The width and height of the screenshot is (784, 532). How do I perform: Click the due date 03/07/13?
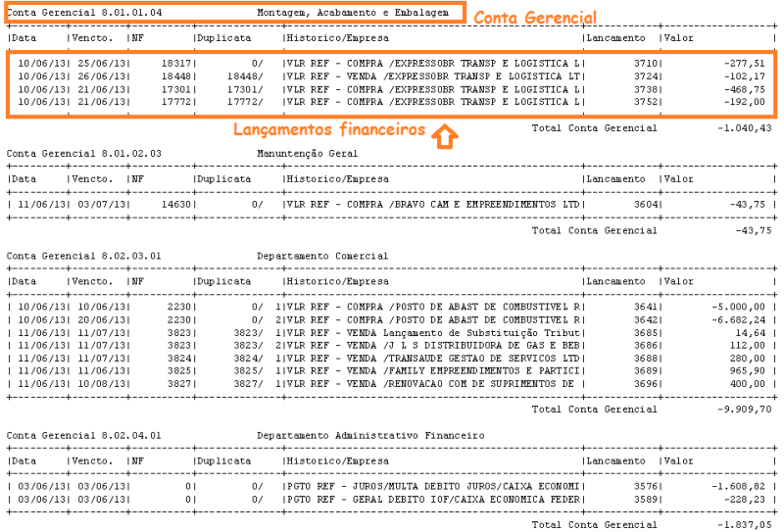tap(102, 205)
